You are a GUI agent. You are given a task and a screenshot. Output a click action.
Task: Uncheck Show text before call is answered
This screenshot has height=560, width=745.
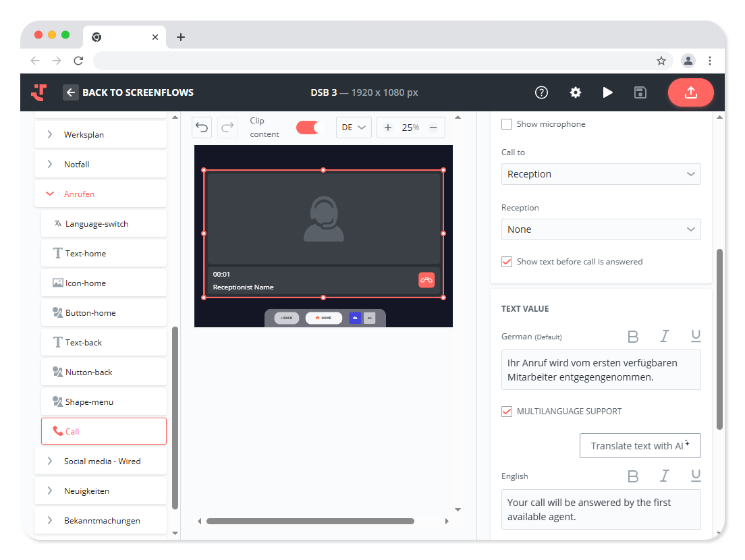tap(507, 262)
